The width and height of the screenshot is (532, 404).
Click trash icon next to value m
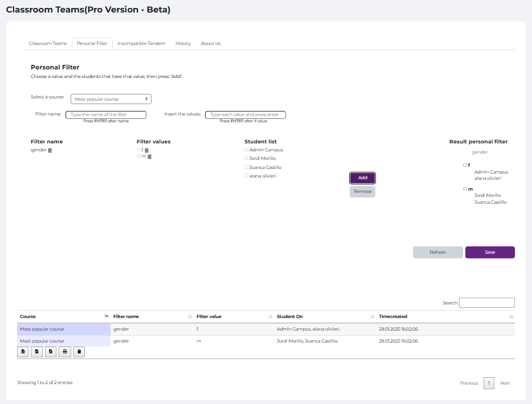[x=149, y=156]
